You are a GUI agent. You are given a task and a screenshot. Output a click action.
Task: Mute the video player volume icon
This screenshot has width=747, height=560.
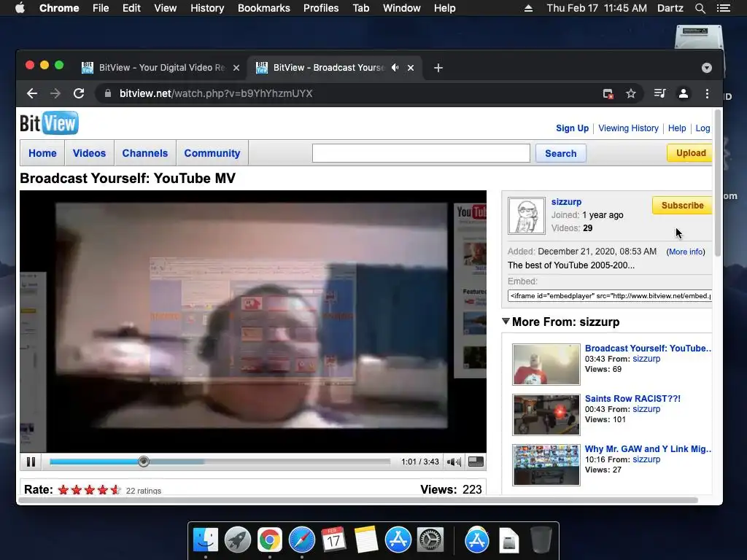click(x=454, y=462)
